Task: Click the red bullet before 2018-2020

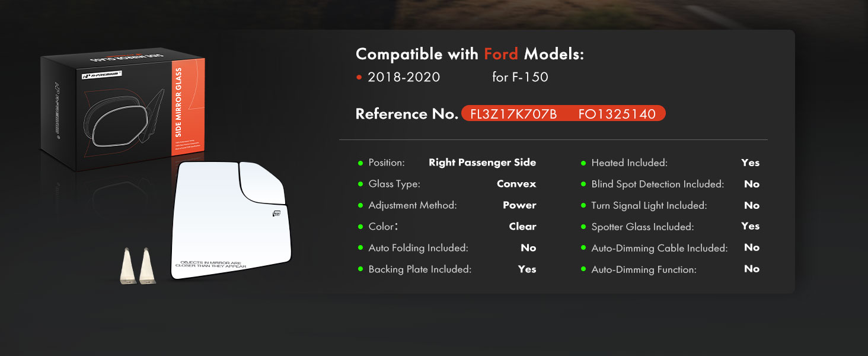Action: [x=359, y=77]
